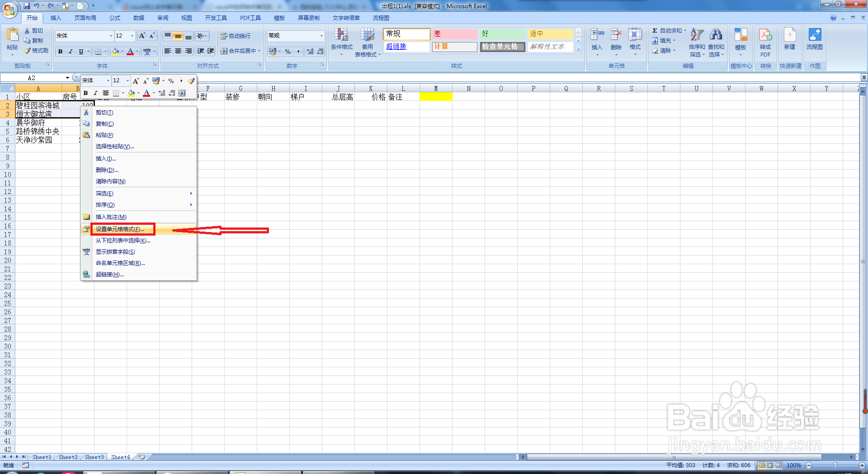Image resolution: width=868 pixels, height=474 pixels.
Task: Open the number format (常规) dropdown
Action: pyautogui.click(x=321, y=36)
